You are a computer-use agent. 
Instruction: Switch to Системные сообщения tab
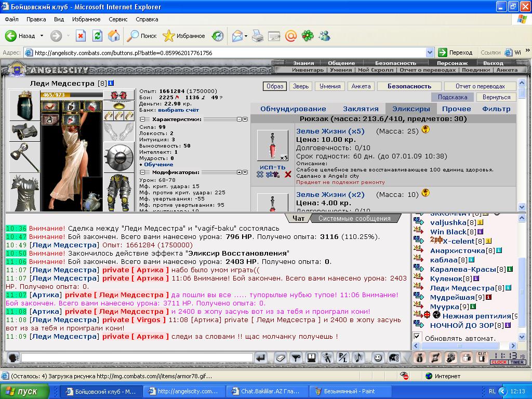click(354, 219)
